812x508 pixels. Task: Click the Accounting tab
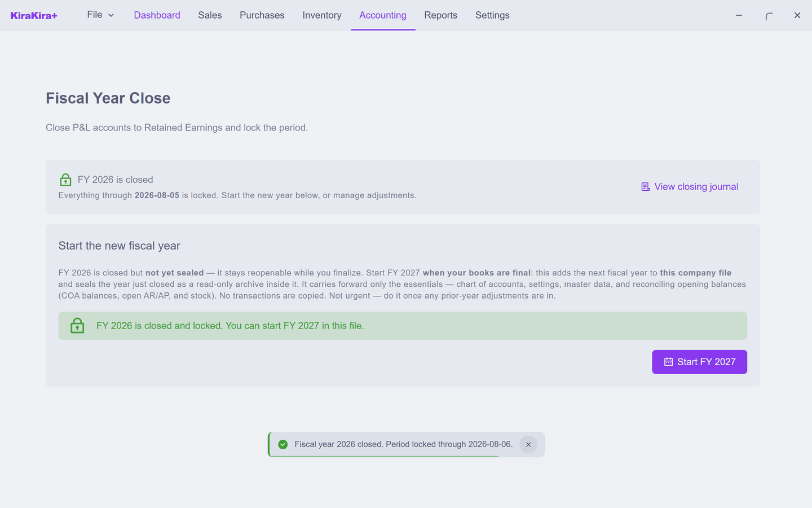(x=383, y=15)
